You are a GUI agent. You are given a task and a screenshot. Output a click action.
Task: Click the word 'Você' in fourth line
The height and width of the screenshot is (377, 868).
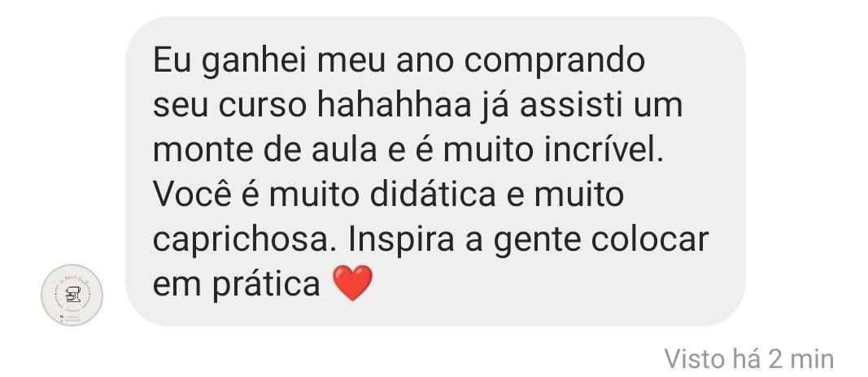coord(192,193)
